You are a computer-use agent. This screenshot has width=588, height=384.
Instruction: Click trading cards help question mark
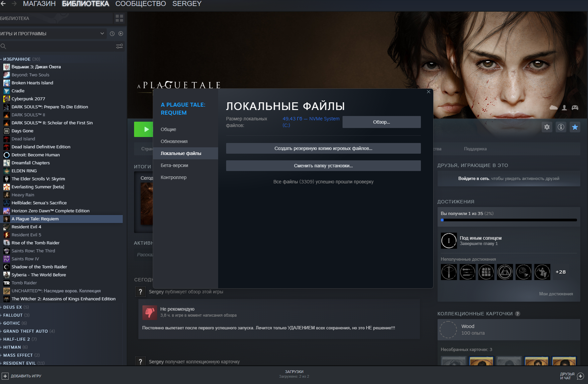click(518, 314)
